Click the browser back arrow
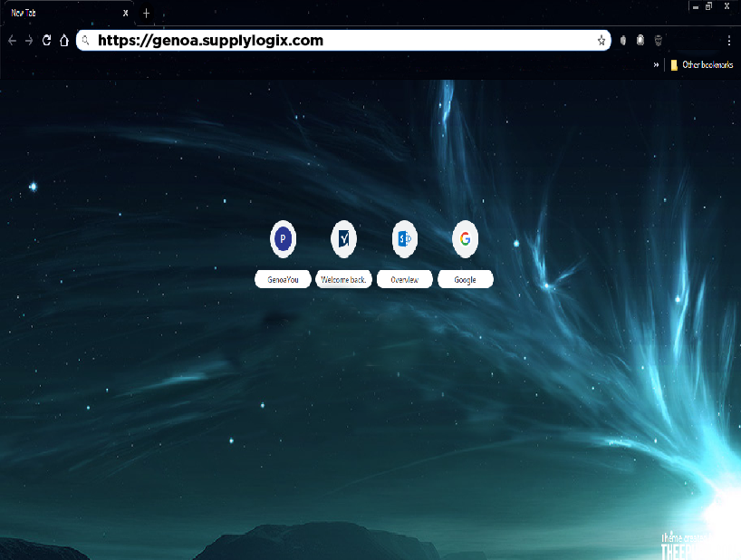 (x=12, y=41)
